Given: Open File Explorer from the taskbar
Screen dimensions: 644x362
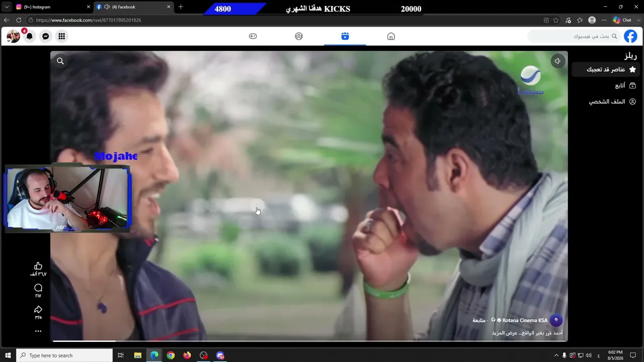Looking at the screenshot, I should pyautogui.click(x=137, y=355).
